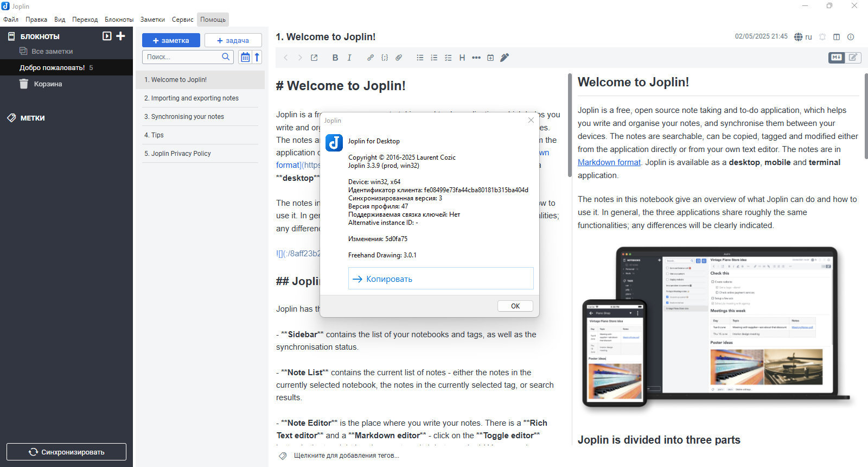Insert numbered list from toolbar

click(434, 58)
